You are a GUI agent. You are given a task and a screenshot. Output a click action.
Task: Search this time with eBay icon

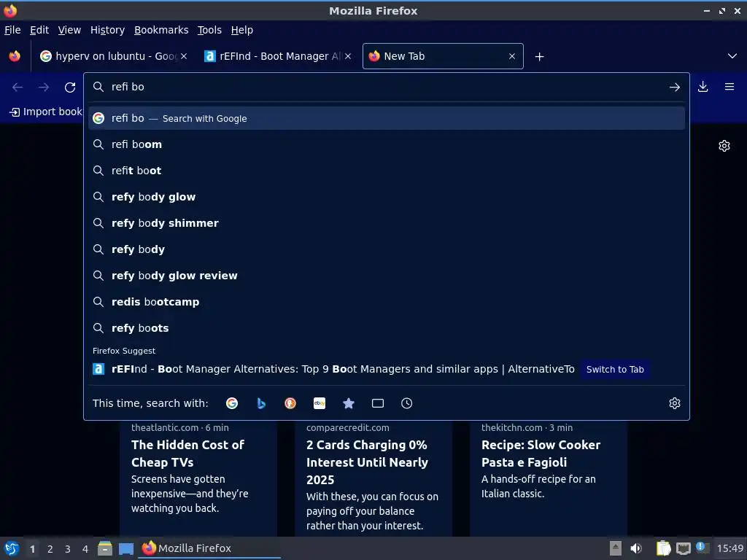pos(320,403)
